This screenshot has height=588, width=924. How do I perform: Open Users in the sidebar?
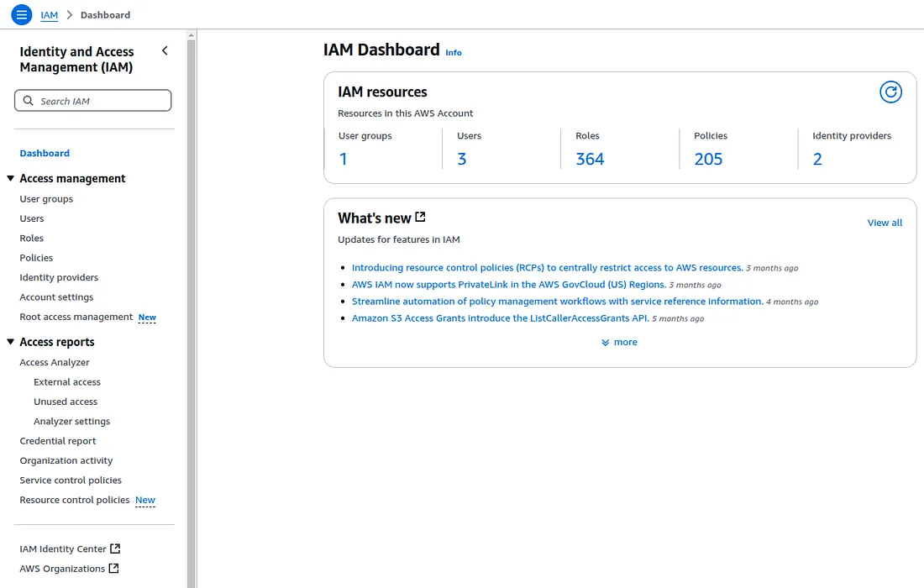click(32, 218)
